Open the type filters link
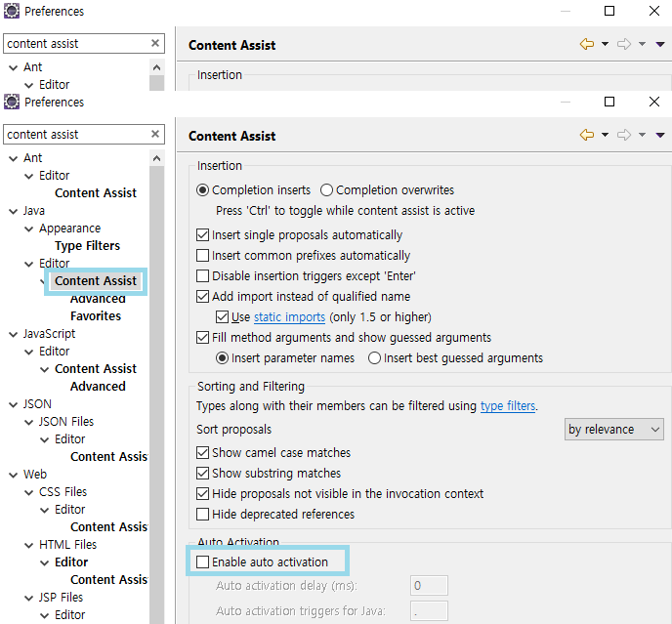 point(508,406)
